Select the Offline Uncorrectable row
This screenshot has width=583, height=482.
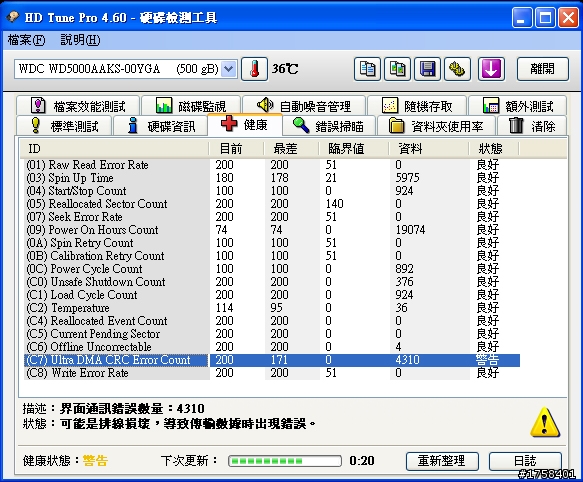[272, 347]
